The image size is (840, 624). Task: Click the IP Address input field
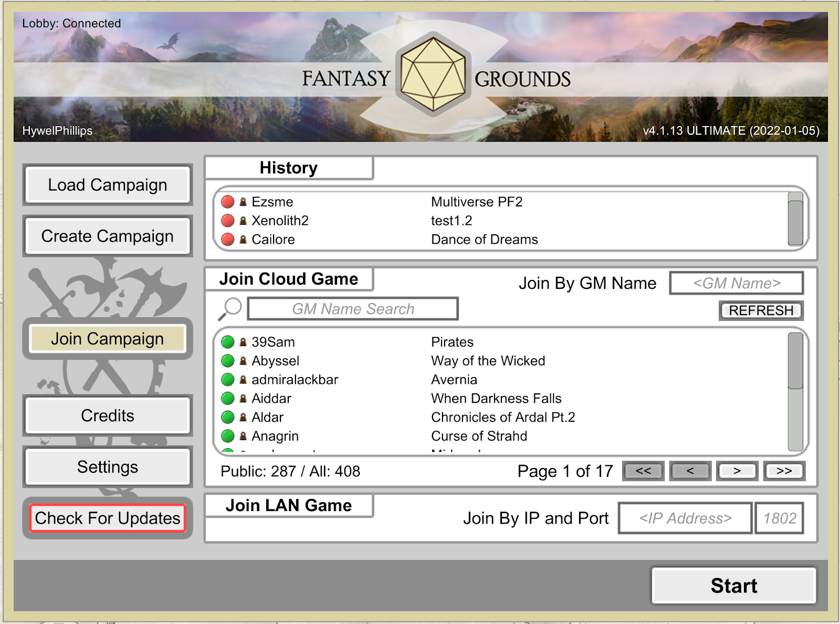pyautogui.click(x=686, y=518)
